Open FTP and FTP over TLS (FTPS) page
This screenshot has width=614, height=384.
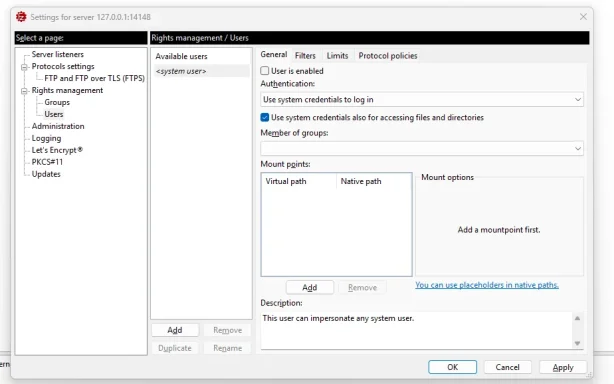[x=94, y=78]
